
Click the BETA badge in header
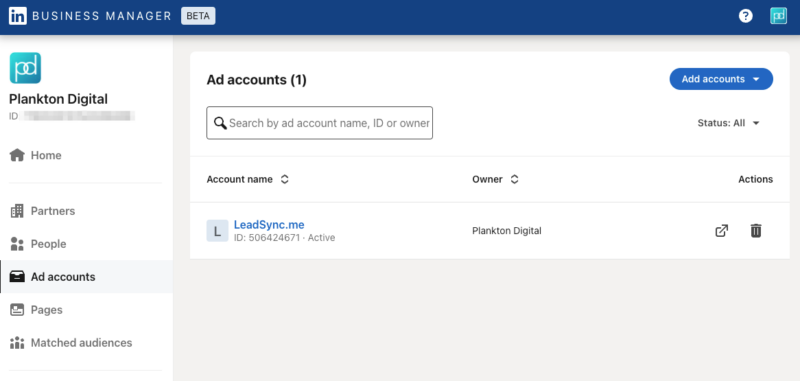click(x=198, y=16)
